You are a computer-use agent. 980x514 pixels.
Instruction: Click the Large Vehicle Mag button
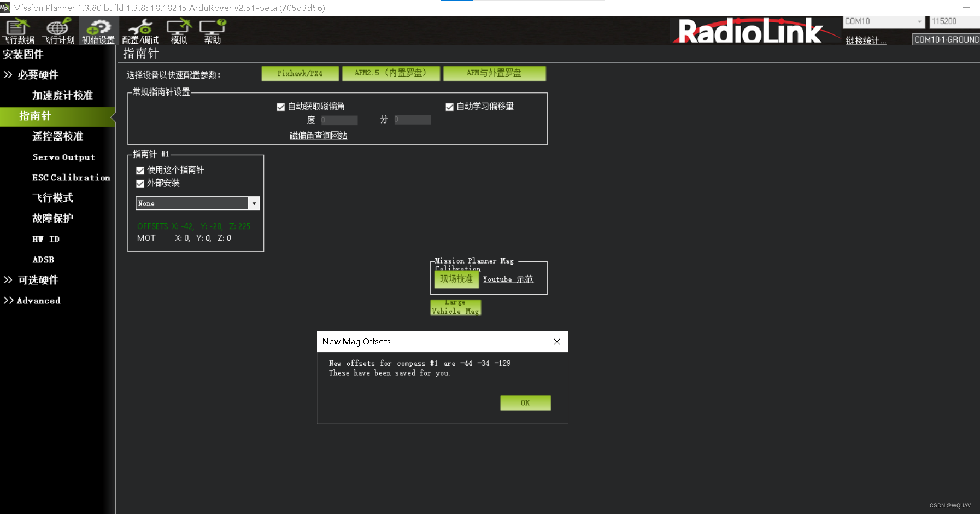click(455, 307)
